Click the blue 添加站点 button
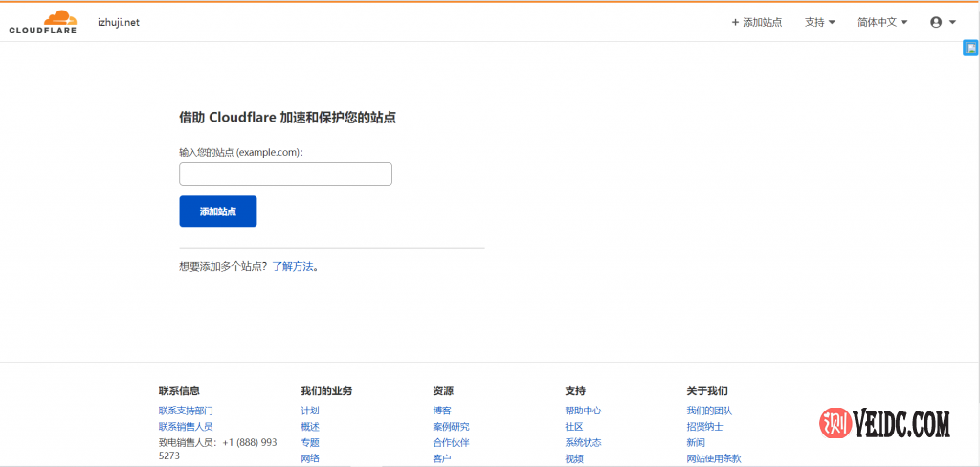Image resolution: width=980 pixels, height=467 pixels. point(218,211)
